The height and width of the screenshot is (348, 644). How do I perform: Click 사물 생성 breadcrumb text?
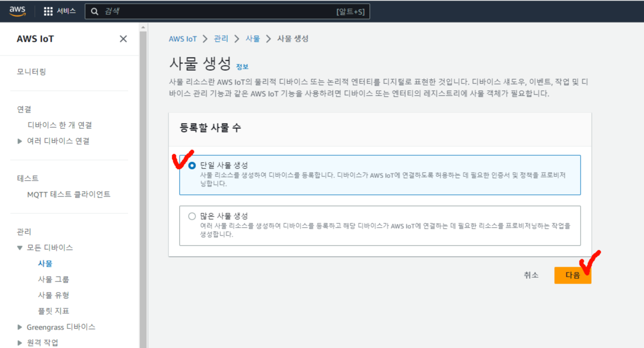293,39
